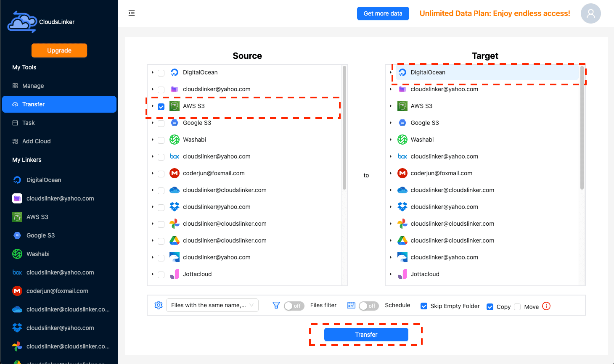
Task: Click the Dropbox icon in My Linkers sidebar
Action: pos(17,328)
